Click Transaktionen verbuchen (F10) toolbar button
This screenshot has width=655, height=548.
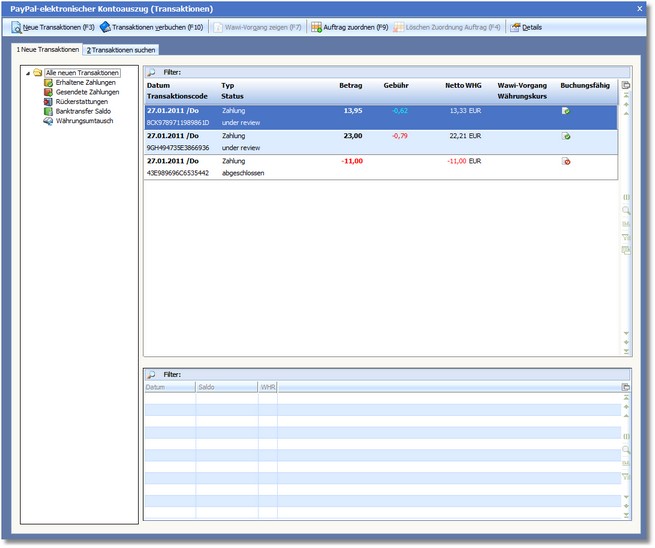151,27
